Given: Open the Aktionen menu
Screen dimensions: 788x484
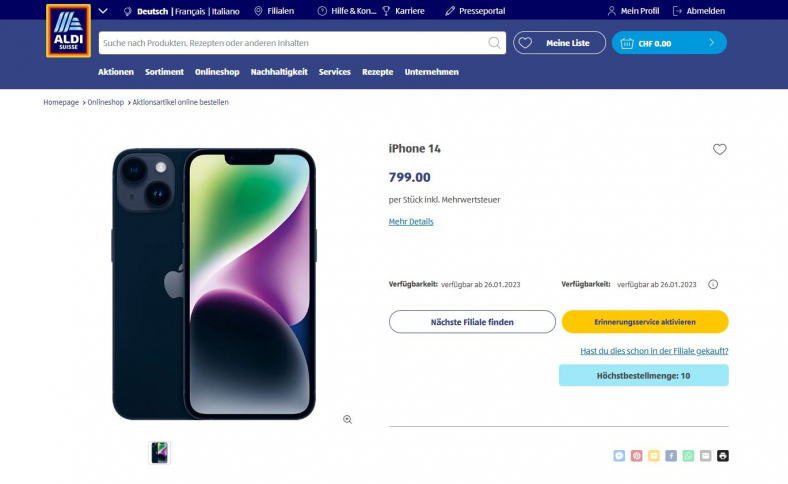Looking at the screenshot, I should pos(116,72).
